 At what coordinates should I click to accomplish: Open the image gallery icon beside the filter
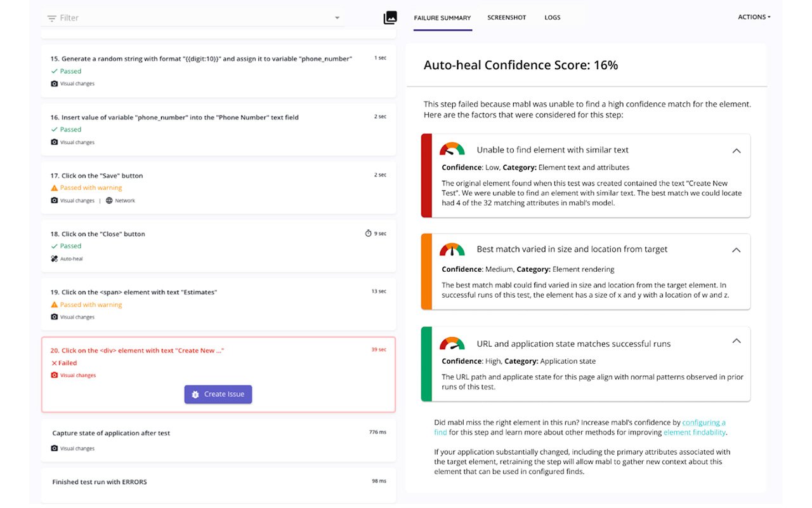390,18
